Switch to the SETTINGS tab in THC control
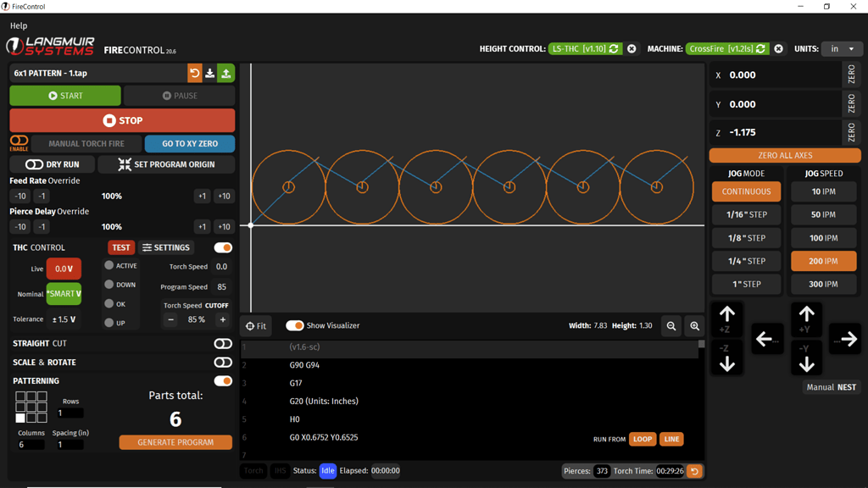The image size is (868, 488). point(166,247)
